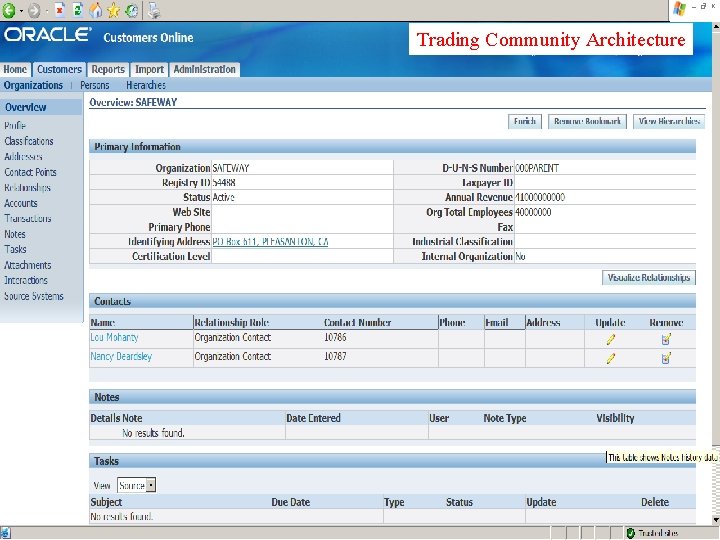Screen dimensions: 720x540
Task: Open Relationships in the side menu
Action: pos(27,187)
